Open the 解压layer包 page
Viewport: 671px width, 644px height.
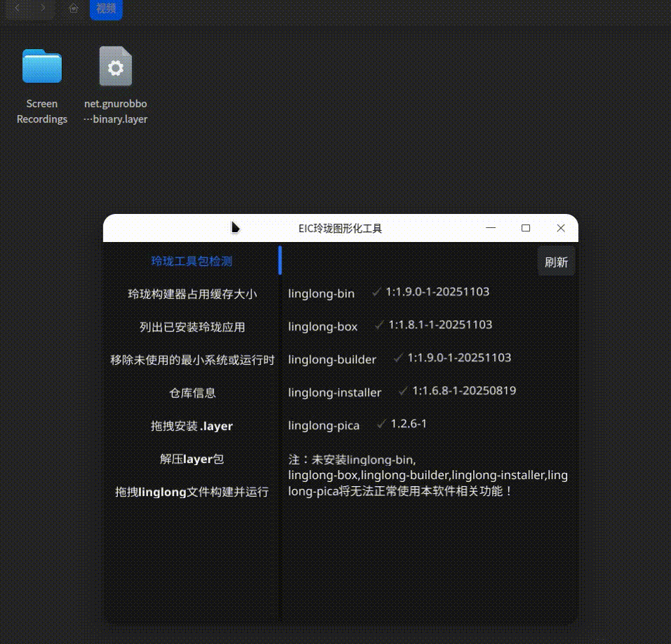click(192, 459)
